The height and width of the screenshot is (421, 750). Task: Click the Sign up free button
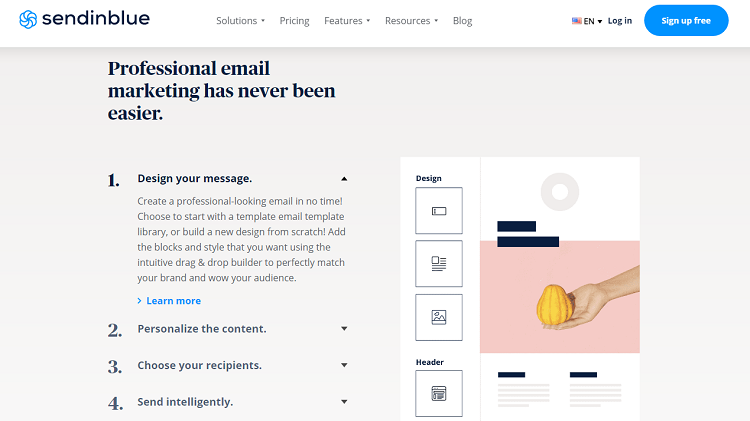pos(686,21)
